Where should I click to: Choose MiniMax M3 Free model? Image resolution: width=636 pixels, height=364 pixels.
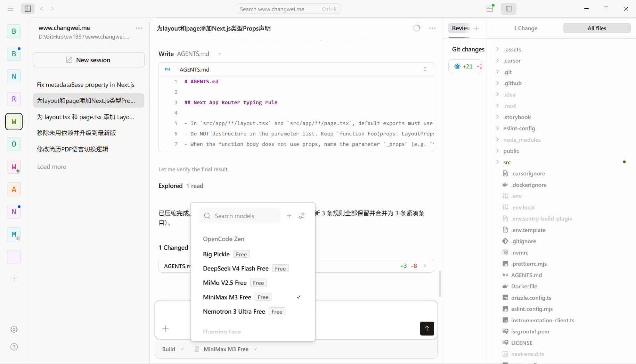coord(253,297)
